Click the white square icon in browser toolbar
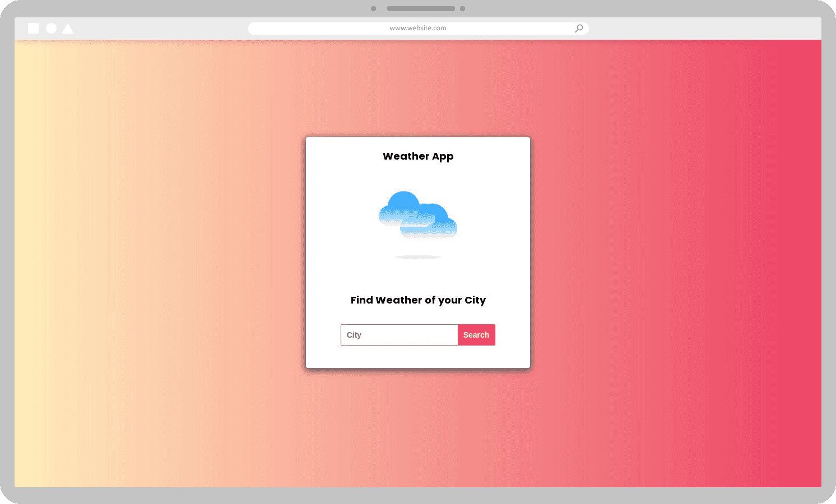Viewport: 836px width, 504px height. point(33,28)
